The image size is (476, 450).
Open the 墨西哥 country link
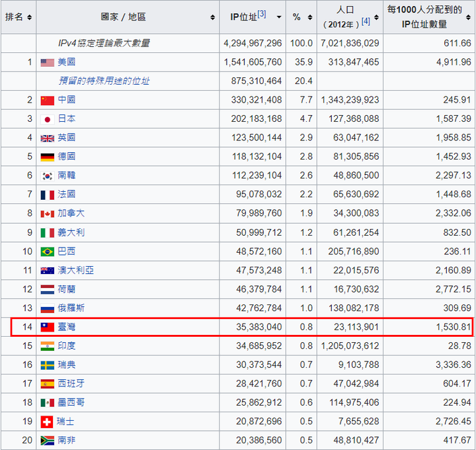(71, 402)
